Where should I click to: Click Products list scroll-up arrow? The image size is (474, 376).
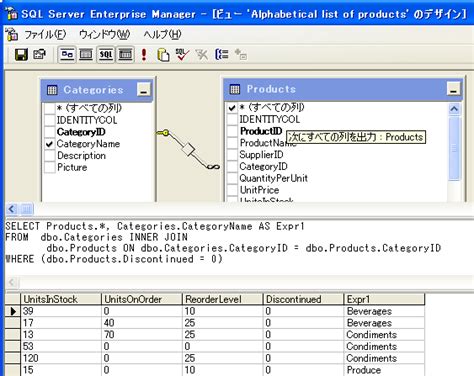point(454,109)
